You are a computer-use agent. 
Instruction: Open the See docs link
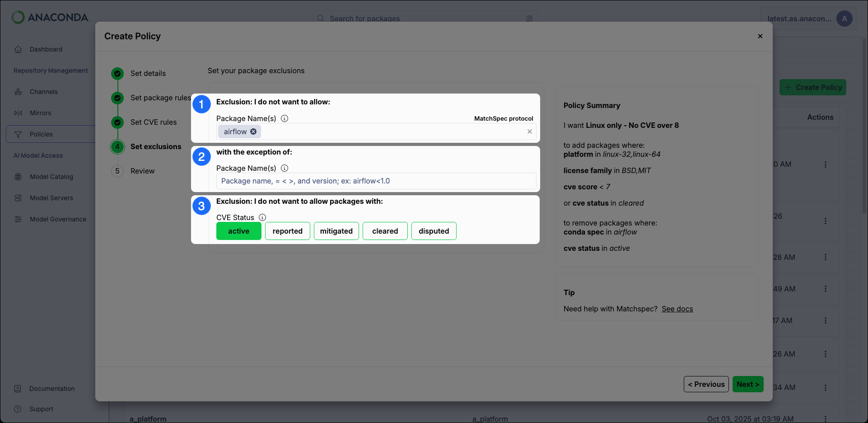677,309
